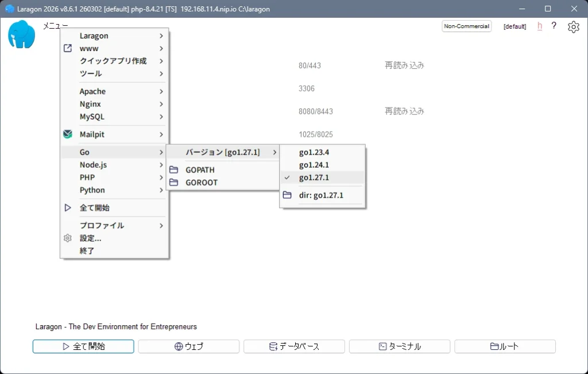Click the GOPATH folder icon

click(x=173, y=170)
